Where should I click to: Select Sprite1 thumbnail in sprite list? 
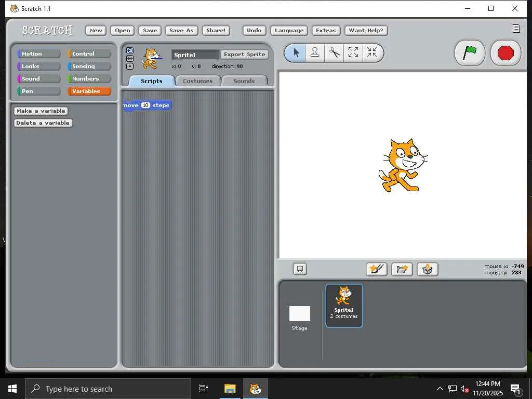point(344,305)
